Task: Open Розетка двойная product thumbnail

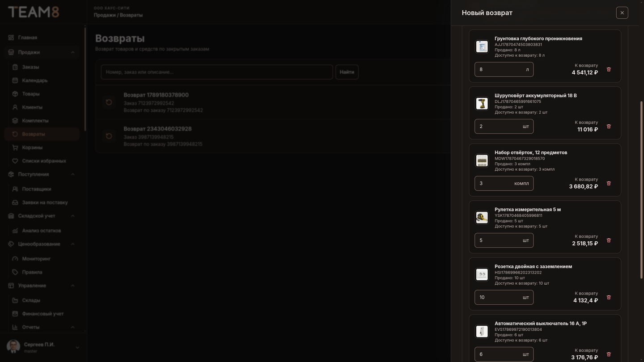Action: tap(482, 274)
